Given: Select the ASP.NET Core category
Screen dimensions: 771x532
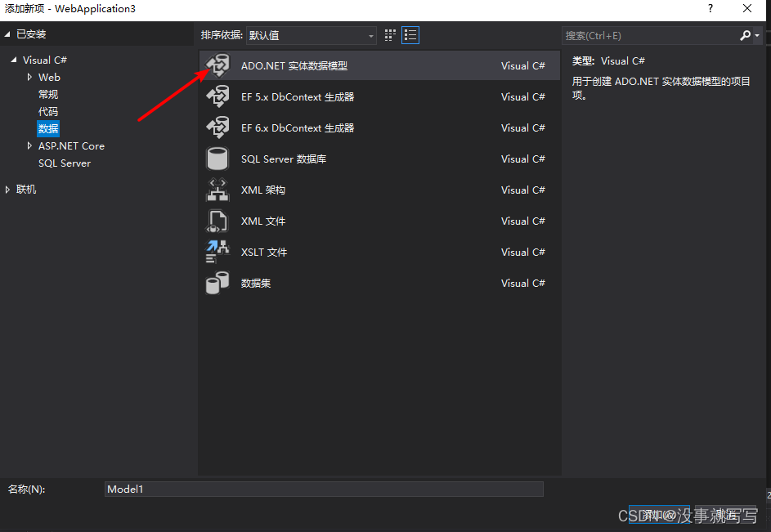Looking at the screenshot, I should [x=71, y=146].
